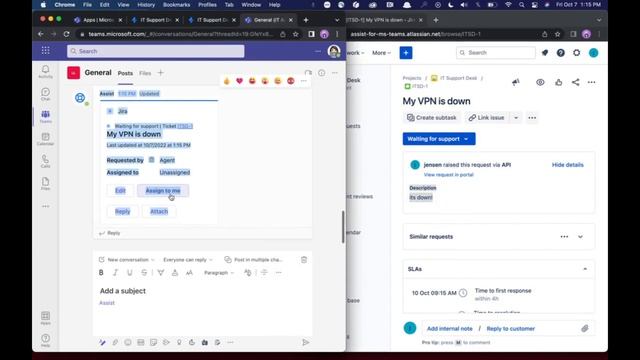Focus the Jira search field
The width and height of the screenshot is (640, 360).
coord(496,53)
